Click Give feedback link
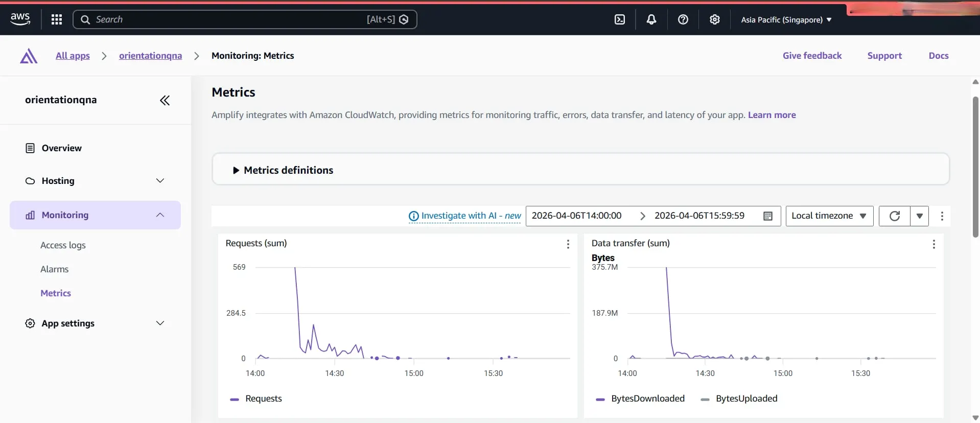 click(812, 56)
